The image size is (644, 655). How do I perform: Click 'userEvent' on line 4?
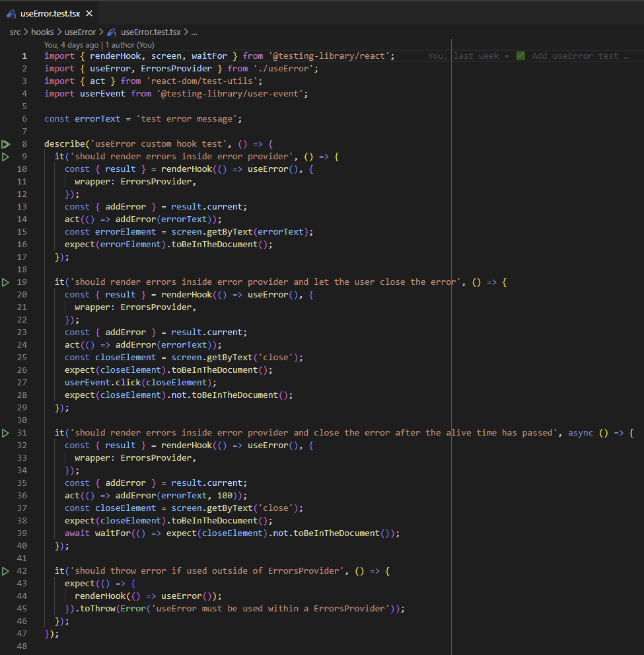tap(102, 94)
